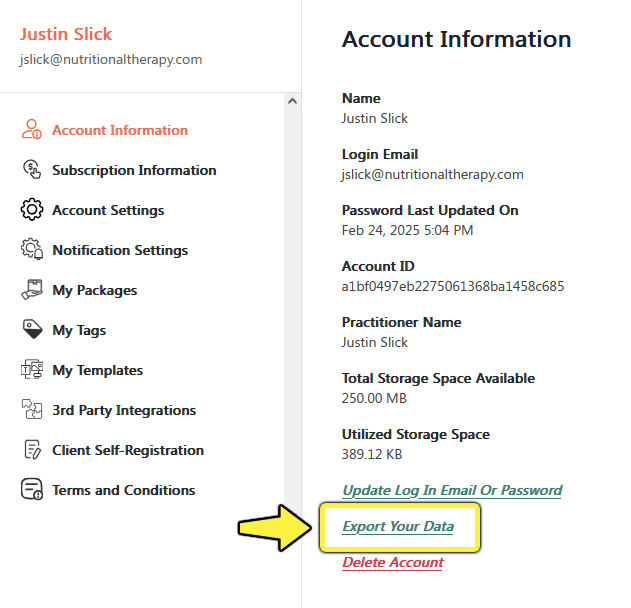
Task: Click the My Tags tag icon
Action: 32,329
